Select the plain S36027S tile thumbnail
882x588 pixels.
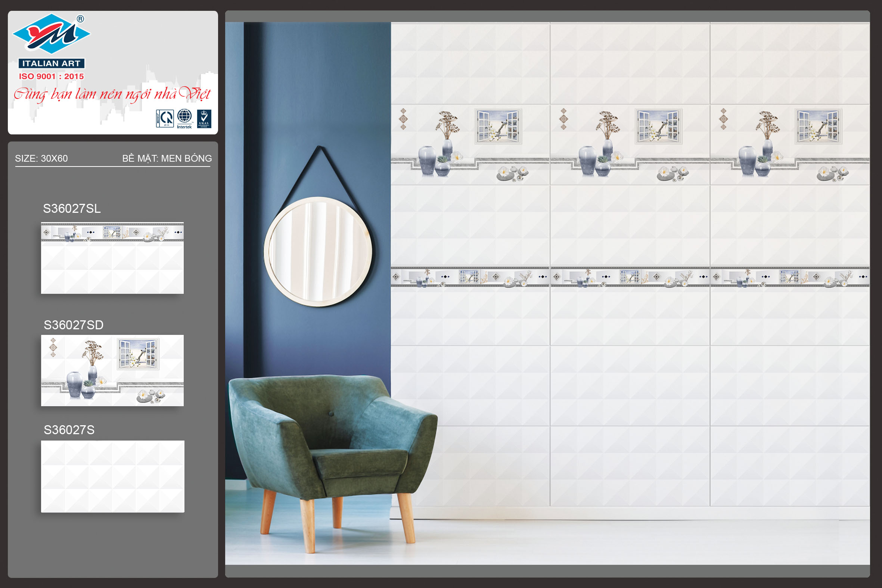tap(112, 476)
